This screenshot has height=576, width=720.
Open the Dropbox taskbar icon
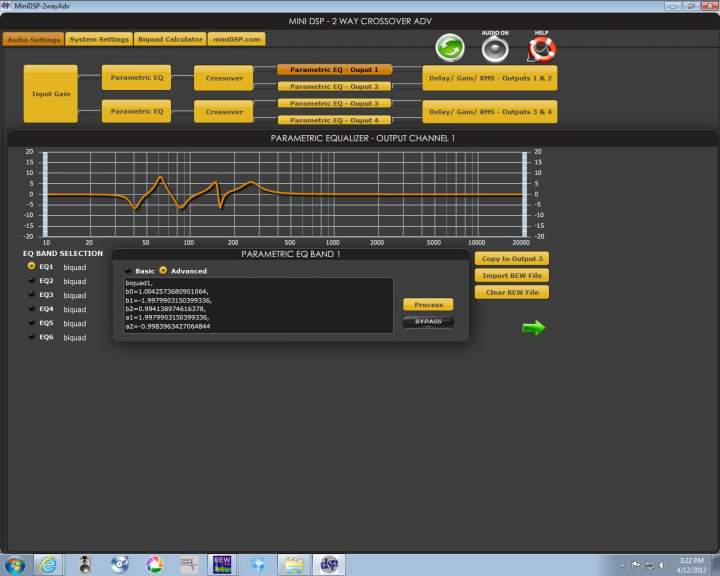pyautogui.click(x=258, y=565)
